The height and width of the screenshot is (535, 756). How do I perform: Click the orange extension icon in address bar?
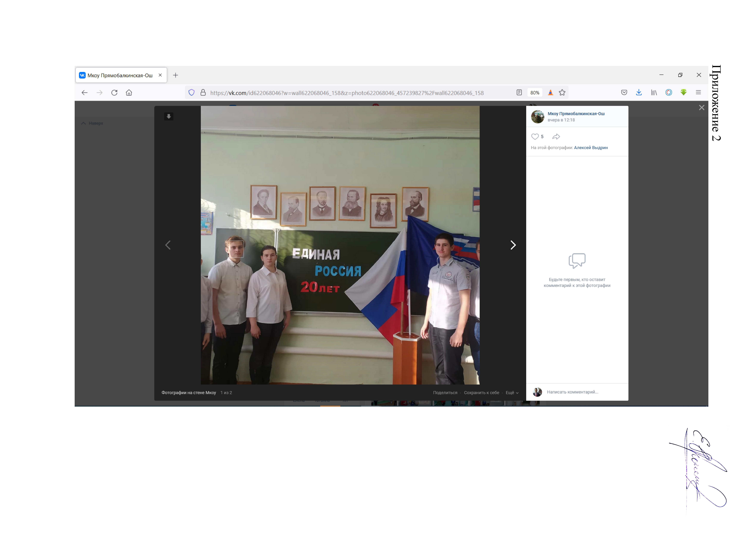click(550, 93)
